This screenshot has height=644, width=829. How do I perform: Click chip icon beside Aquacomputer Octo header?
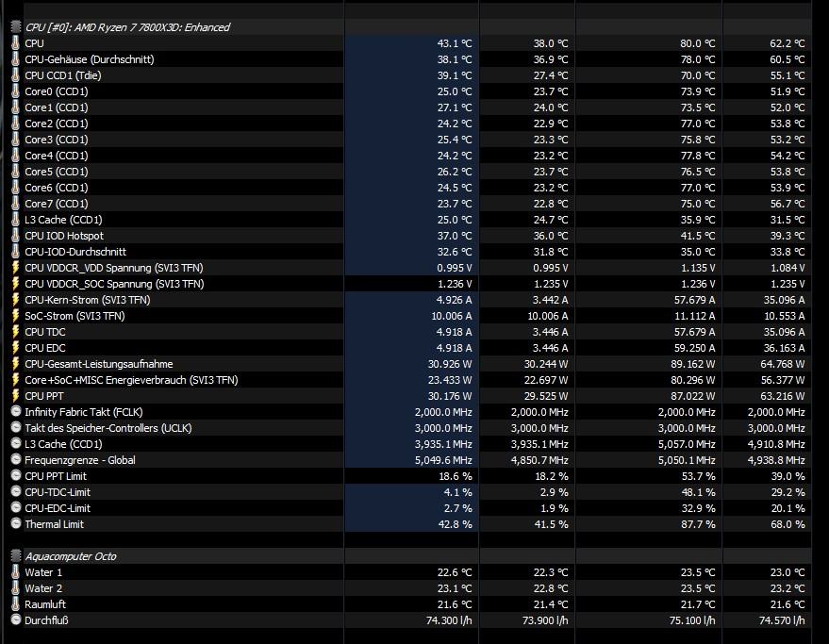pyautogui.click(x=16, y=555)
